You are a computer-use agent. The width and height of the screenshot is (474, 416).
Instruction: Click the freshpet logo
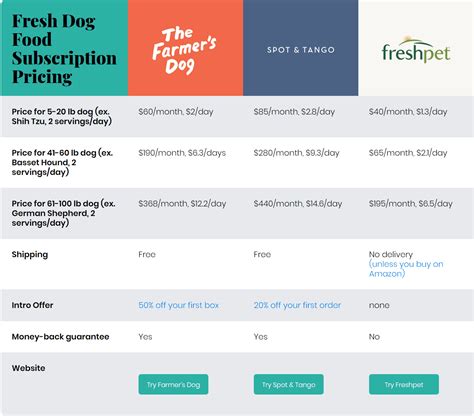click(416, 50)
